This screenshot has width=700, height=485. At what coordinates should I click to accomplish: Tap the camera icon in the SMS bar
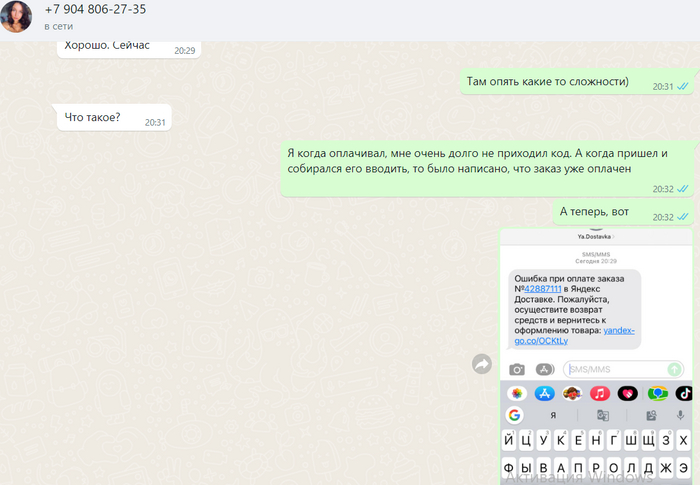click(x=517, y=369)
